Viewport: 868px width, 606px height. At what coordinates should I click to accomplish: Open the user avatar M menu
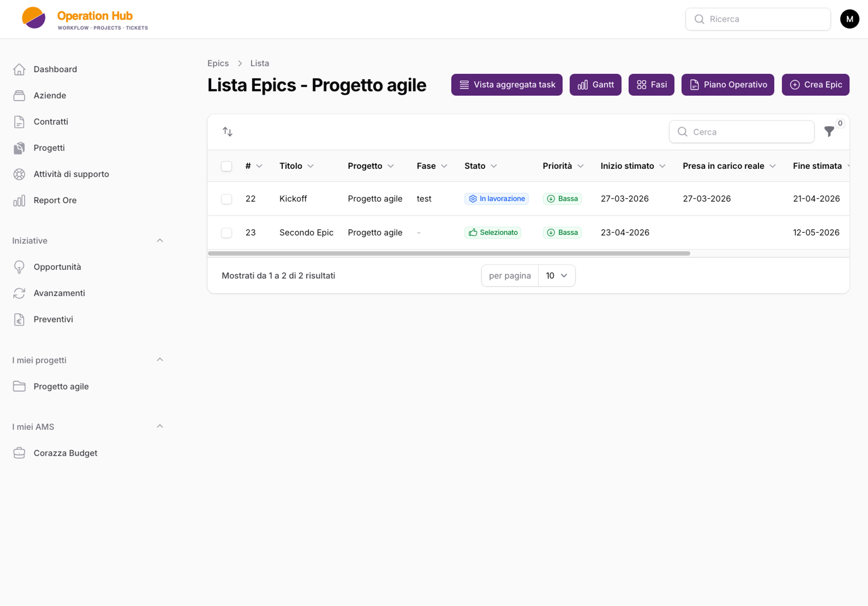(x=849, y=19)
